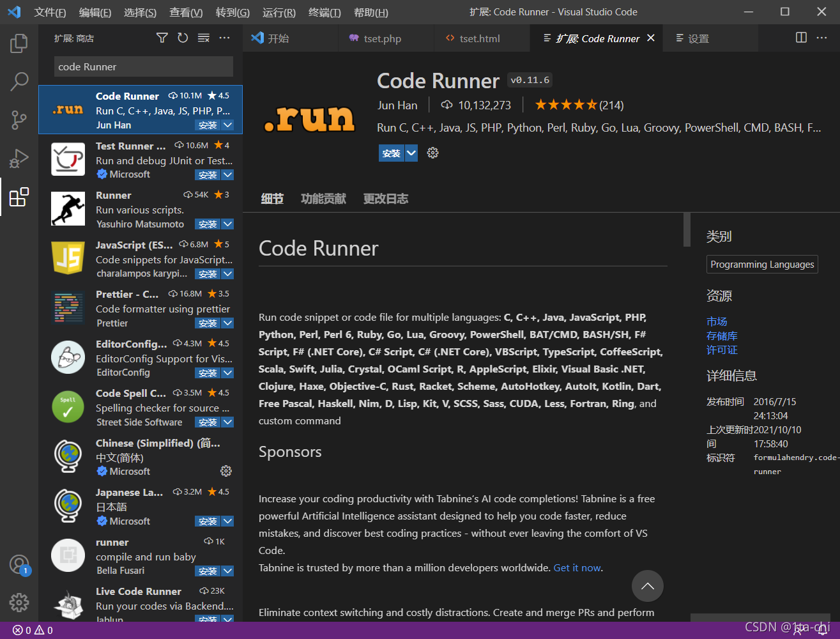The height and width of the screenshot is (639, 840).
Task: Open the 查看(V) menu
Action: click(x=186, y=12)
